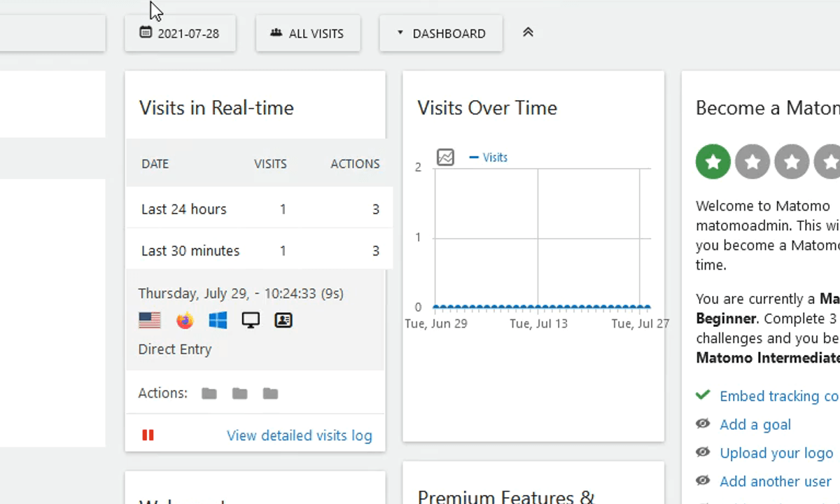Screen dimensions: 840x504
Task: Click the last folder icon after Actions
Action: (271, 393)
